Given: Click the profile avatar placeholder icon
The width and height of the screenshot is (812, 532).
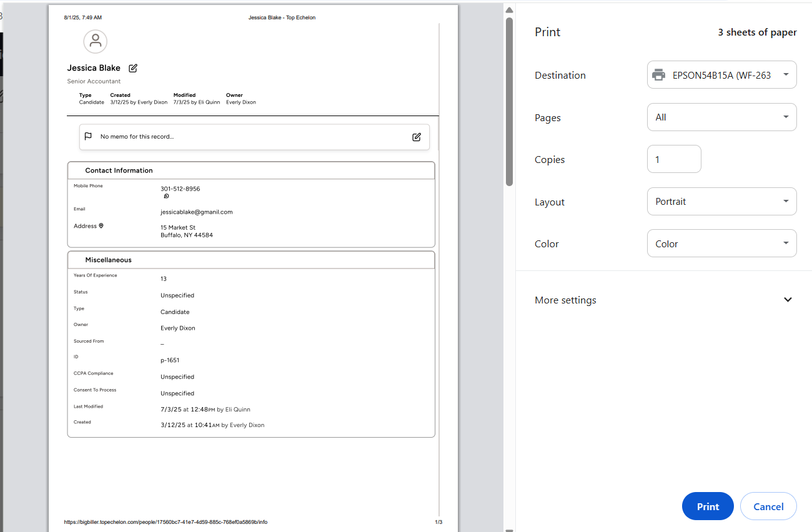Looking at the screenshot, I should click(x=95, y=41).
